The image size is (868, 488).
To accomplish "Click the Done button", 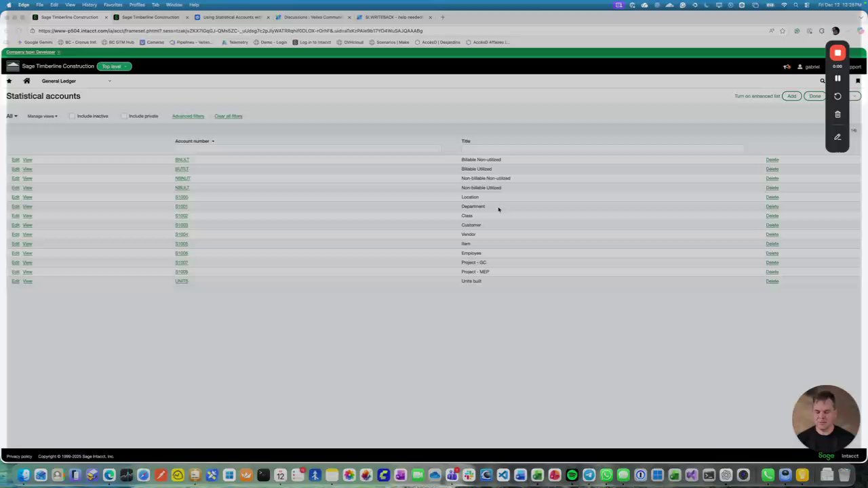I will 814,96.
